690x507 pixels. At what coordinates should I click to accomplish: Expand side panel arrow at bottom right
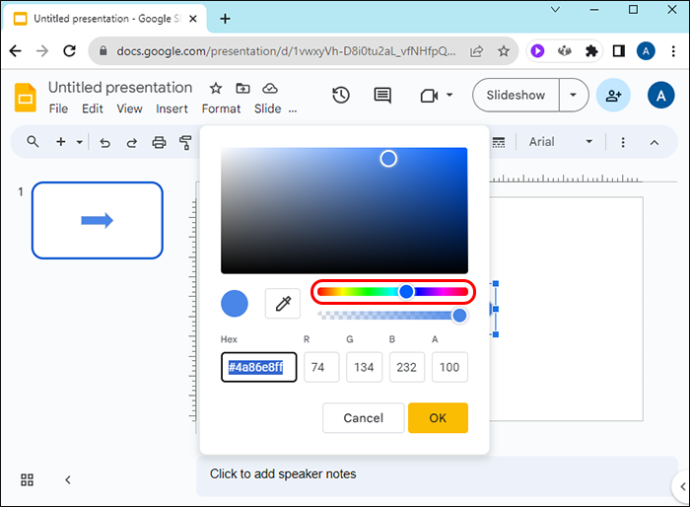click(682, 486)
